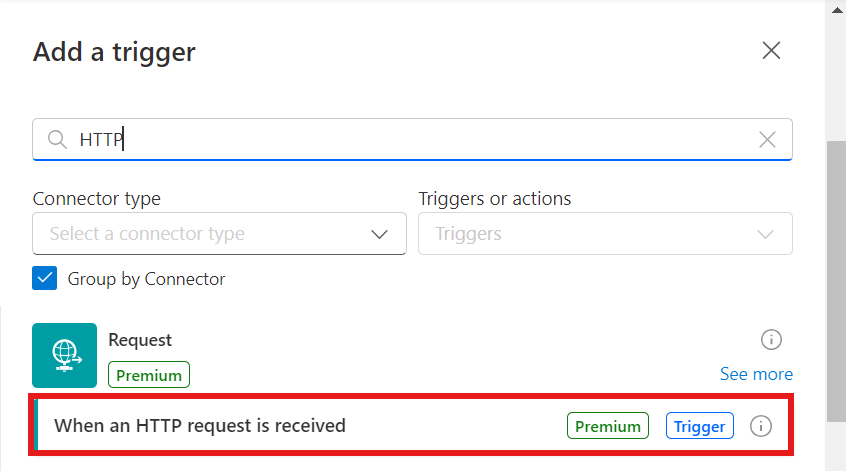This screenshot has height=471, width=846.
Task: Click the blue Trigger badge
Action: [699, 426]
